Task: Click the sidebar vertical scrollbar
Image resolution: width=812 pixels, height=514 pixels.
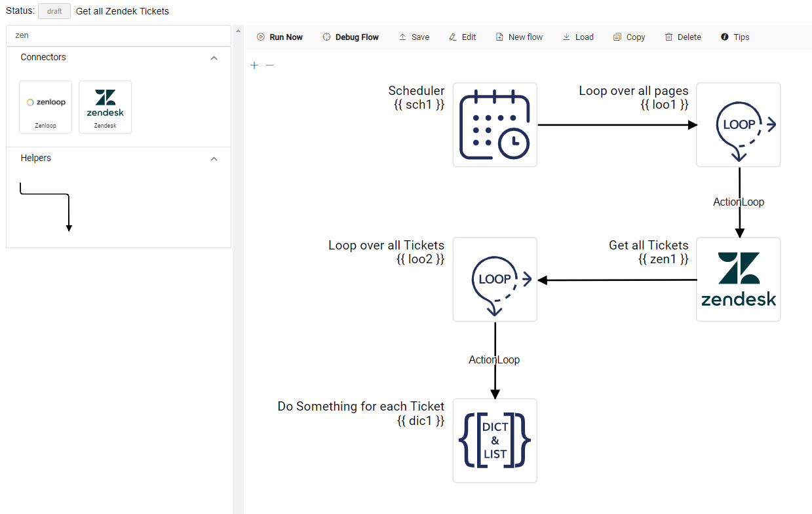Action: coord(238,269)
